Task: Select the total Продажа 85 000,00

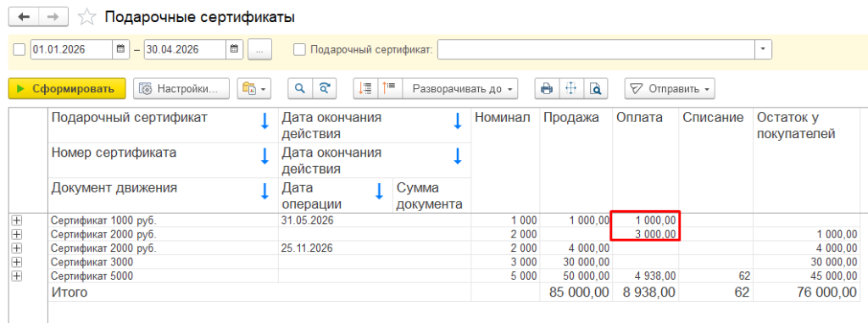Action: (576, 292)
